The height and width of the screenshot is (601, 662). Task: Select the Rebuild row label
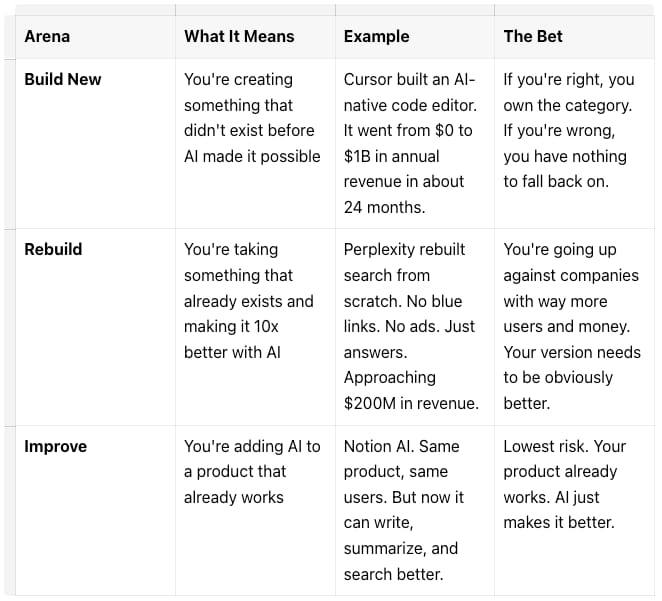point(51,249)
